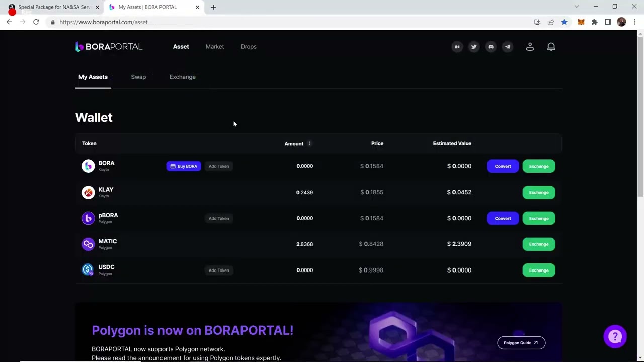Open the Telegram social icon
Screen dimensions: 644x362
coord(508,47)
